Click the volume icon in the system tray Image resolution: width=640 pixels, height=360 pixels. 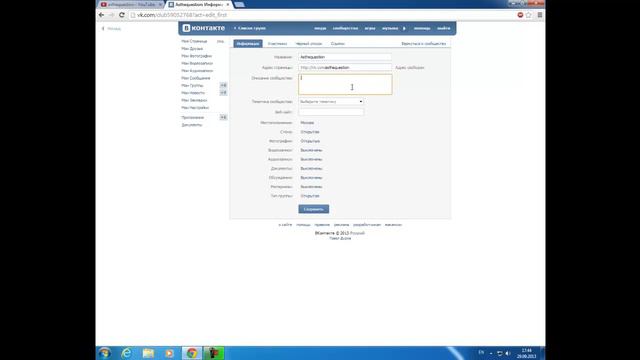508,353
